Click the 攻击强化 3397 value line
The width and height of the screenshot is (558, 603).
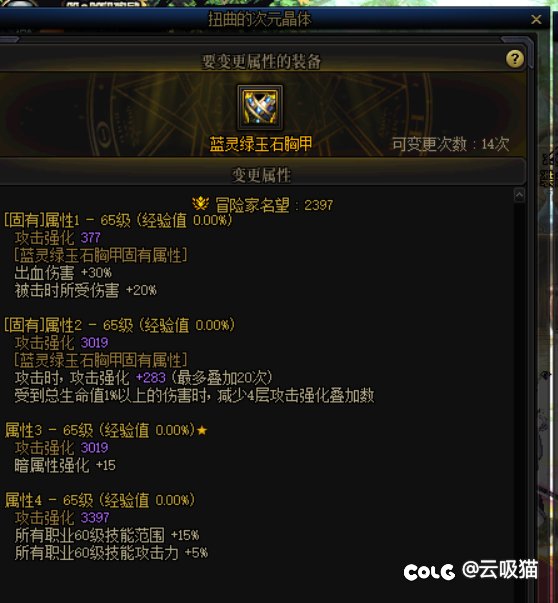point(62,518)
